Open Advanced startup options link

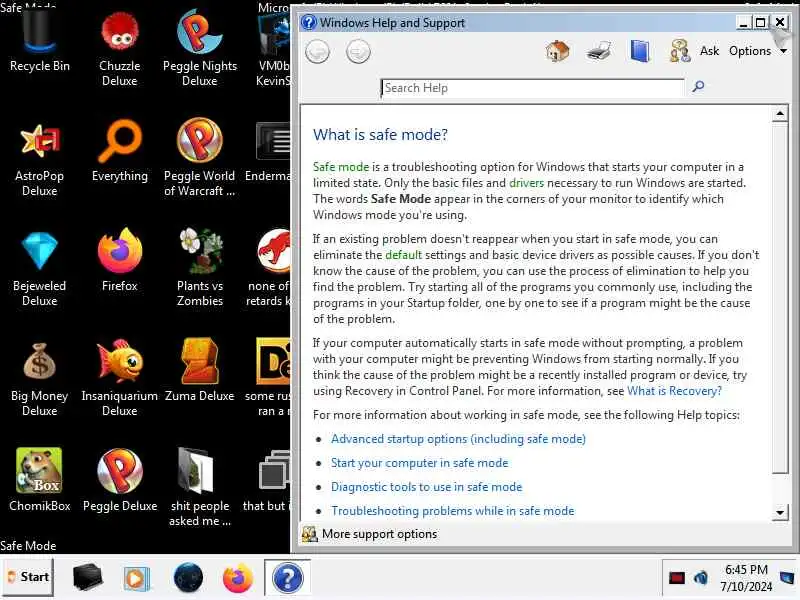(458, 439)
